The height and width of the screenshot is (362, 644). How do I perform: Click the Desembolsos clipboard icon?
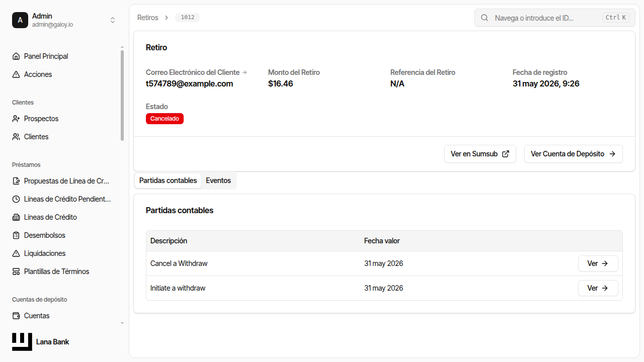[16, 235]
